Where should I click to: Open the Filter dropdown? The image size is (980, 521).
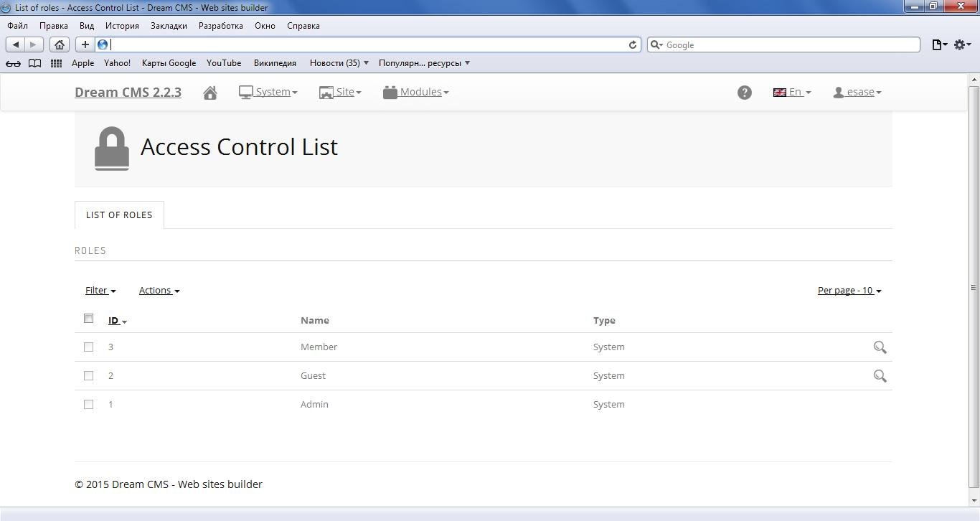coord(100,290)
